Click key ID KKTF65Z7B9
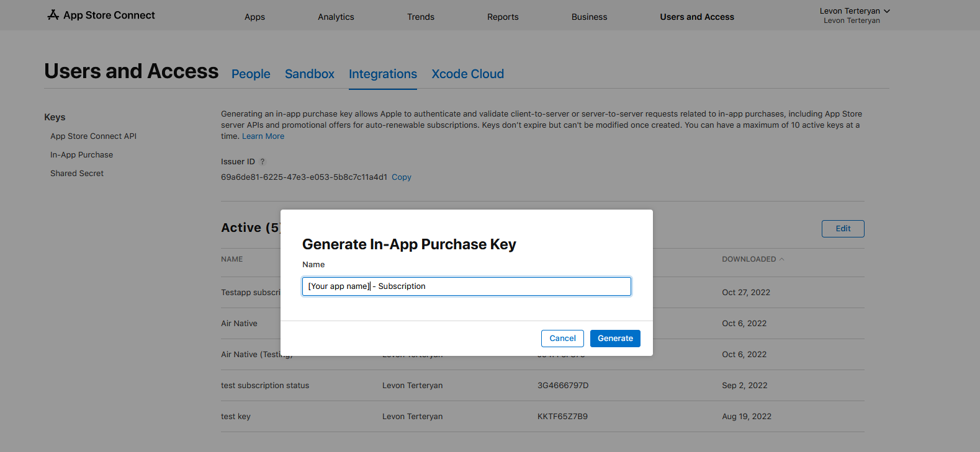The height and width of the screenshot is (452, 980). [x=562, y=417]
